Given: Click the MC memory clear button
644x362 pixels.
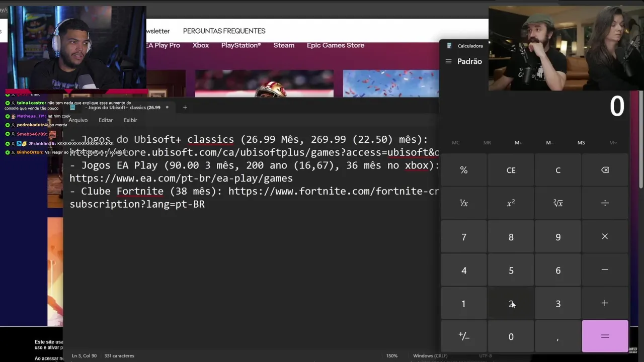Looking at the screenshot, I should [x=456, y=143].
